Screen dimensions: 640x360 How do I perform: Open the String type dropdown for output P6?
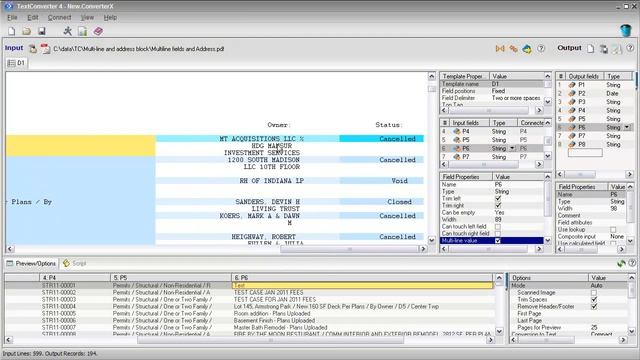627,127
